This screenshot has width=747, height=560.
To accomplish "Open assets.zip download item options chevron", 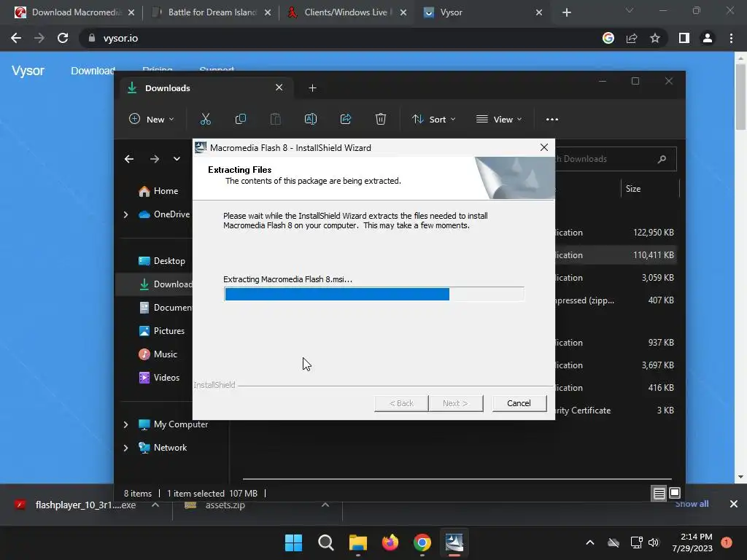I will tap(325, 505).
